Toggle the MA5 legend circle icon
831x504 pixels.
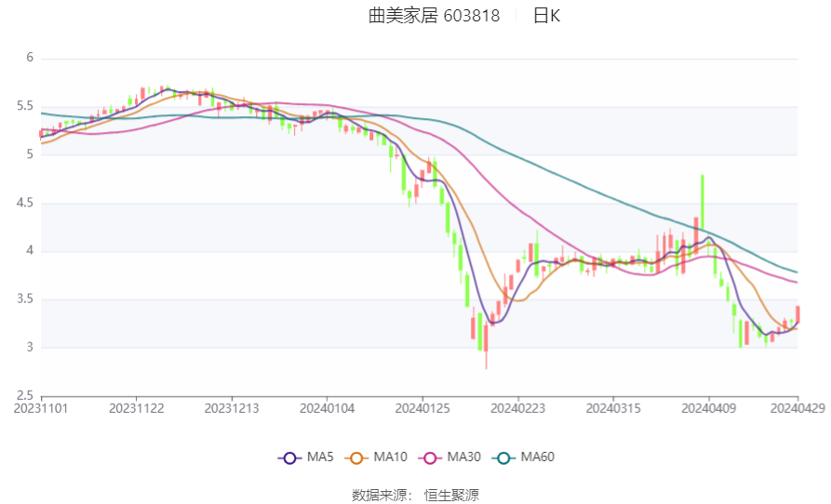point(289,458)
